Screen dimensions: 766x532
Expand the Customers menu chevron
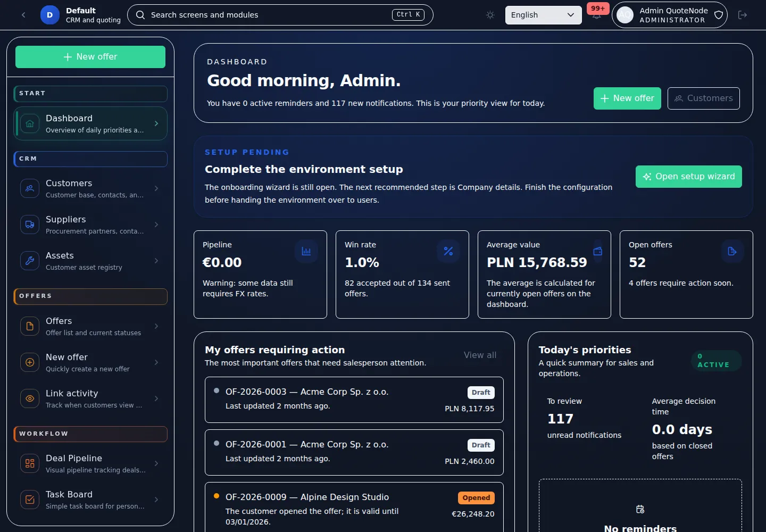click(x=156, y=188)
